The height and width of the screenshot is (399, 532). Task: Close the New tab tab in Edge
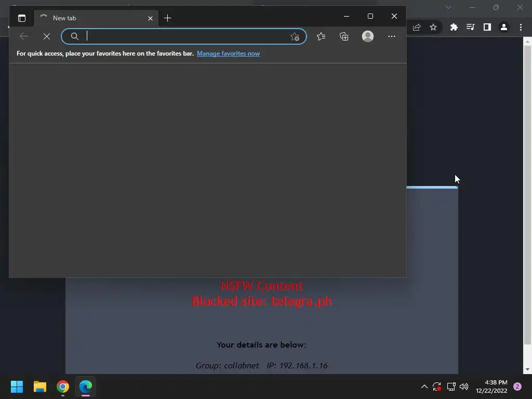click(x=150, y=18)
